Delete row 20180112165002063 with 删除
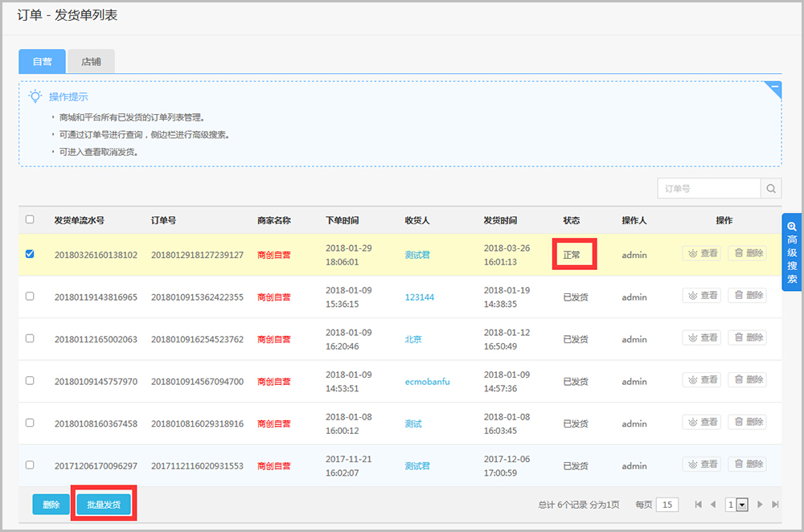The height and width of the screenshot is (532, 804). click(x=748, y=338)
